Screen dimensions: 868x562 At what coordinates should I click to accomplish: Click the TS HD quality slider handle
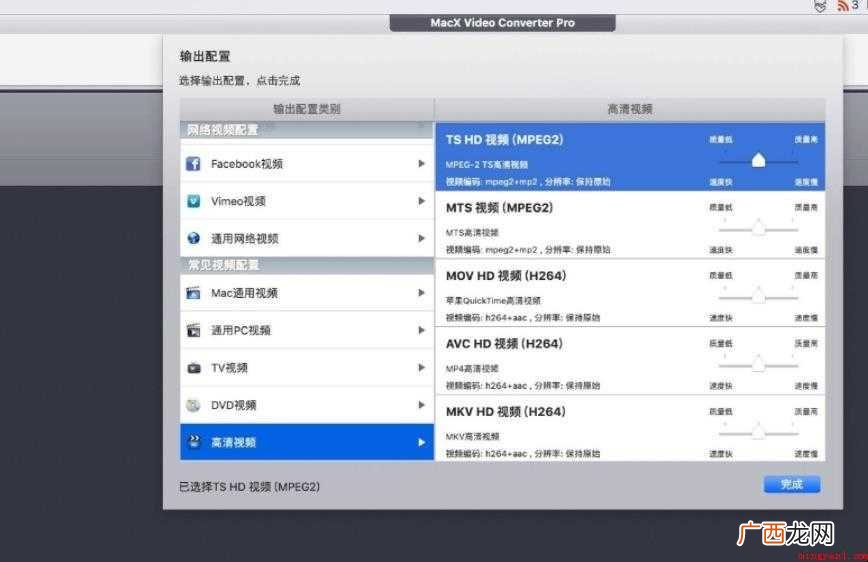tap(758, 161)
